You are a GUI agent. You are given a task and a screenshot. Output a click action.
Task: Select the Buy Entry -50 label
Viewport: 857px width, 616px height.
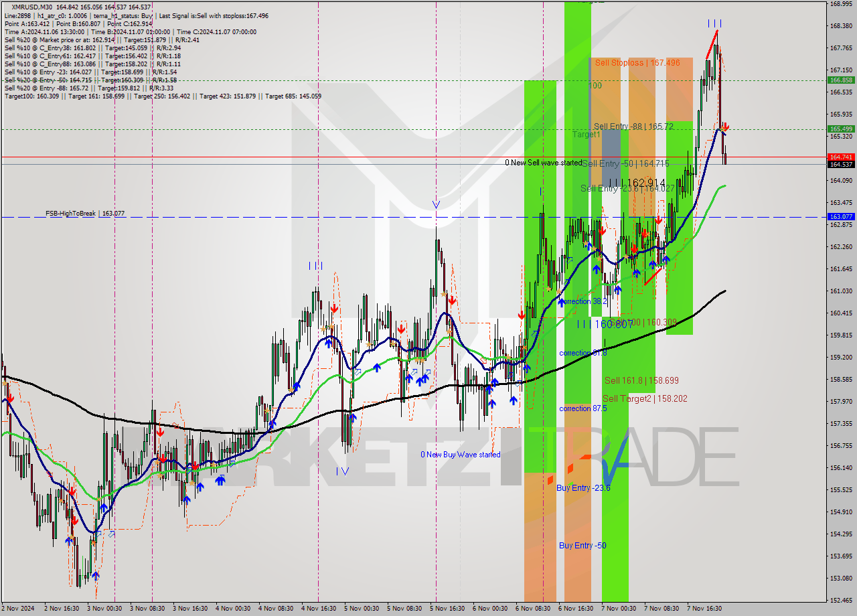[582, 546]
